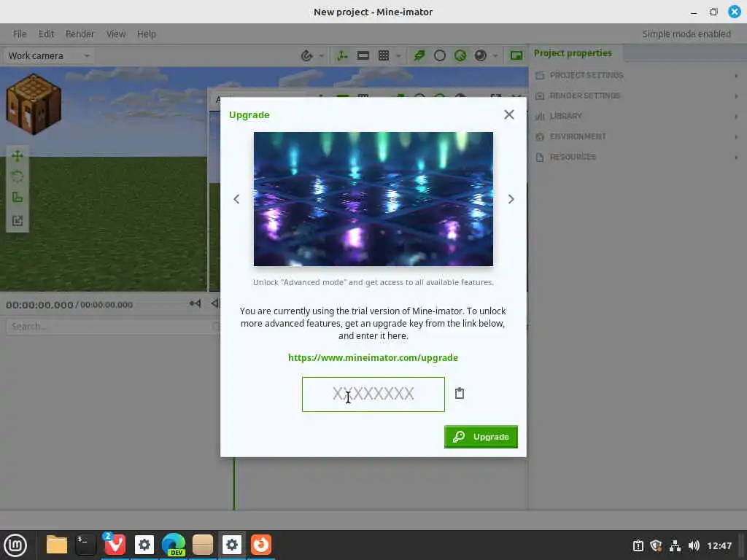Open the mineimator.com/upgrade link

pyautogui.click(x=373, y=357)
